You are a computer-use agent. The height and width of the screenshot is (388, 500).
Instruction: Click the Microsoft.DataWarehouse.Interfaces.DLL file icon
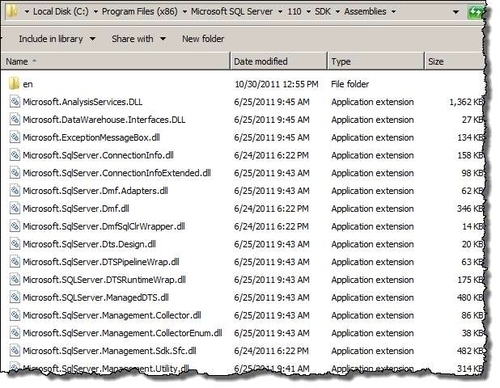(14, 119)
